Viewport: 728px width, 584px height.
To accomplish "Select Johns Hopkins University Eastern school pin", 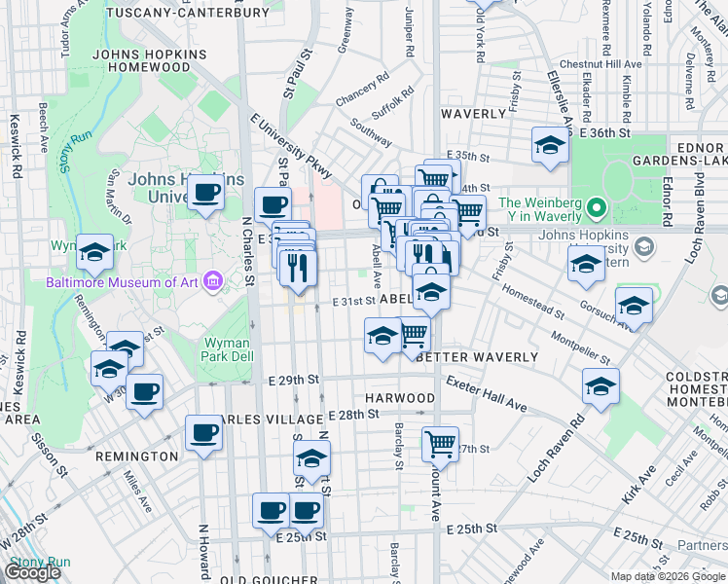I will [643, 248].
